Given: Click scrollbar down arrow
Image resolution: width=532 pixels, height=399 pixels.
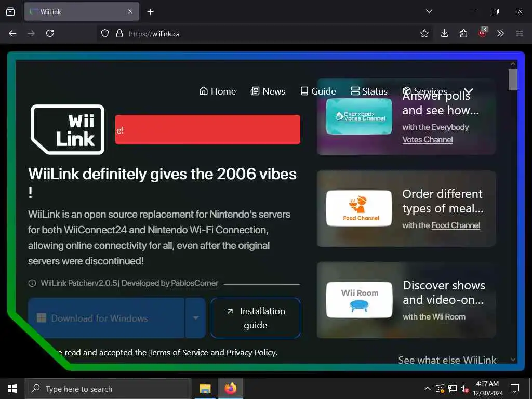Looking at the screenshot, I should click(x=513, y=360).
